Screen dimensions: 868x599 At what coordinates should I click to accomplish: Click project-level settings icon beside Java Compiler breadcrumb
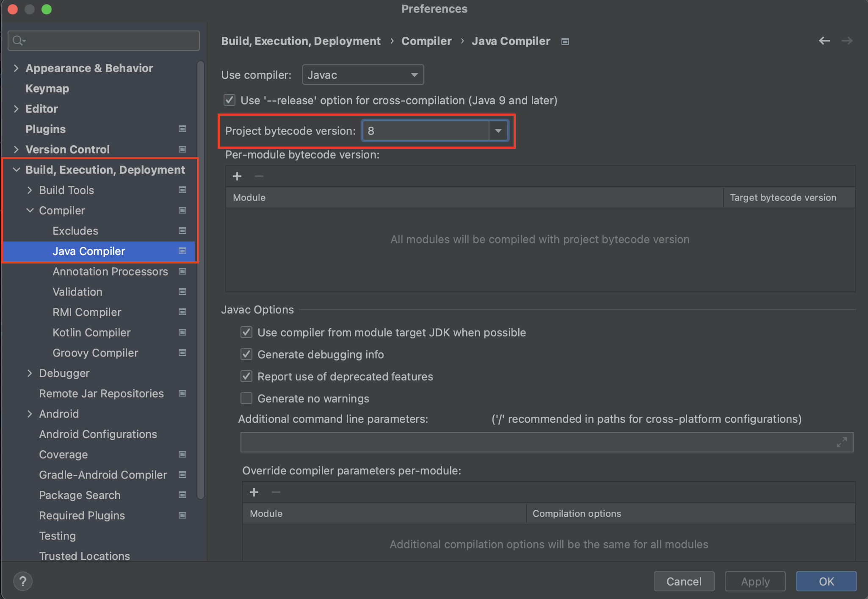(x=565, y=42)
